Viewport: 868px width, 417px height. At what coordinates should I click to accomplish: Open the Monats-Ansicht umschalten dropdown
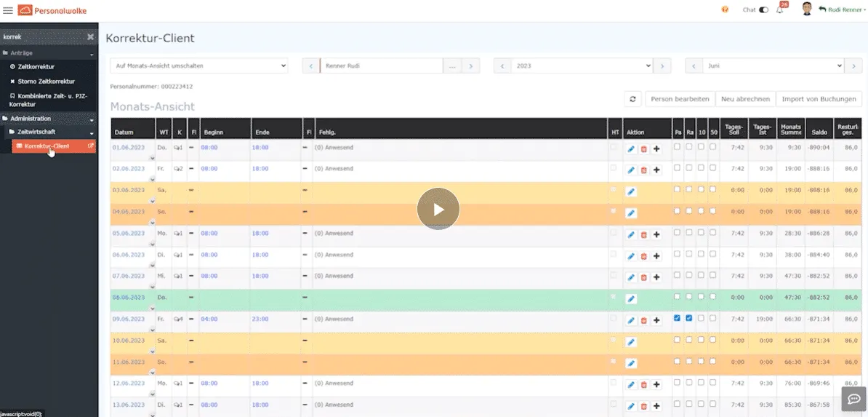198,65
